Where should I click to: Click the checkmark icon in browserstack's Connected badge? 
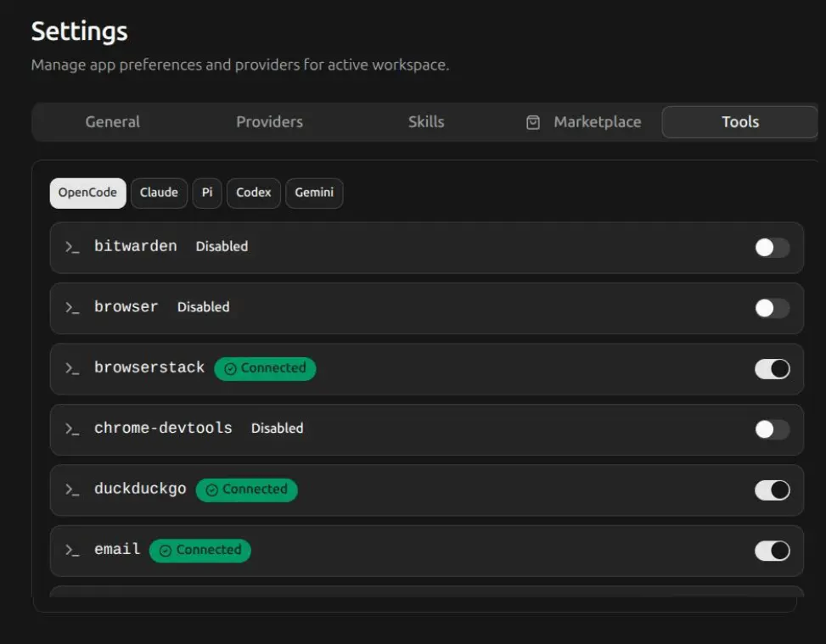[x=230, y=369]
